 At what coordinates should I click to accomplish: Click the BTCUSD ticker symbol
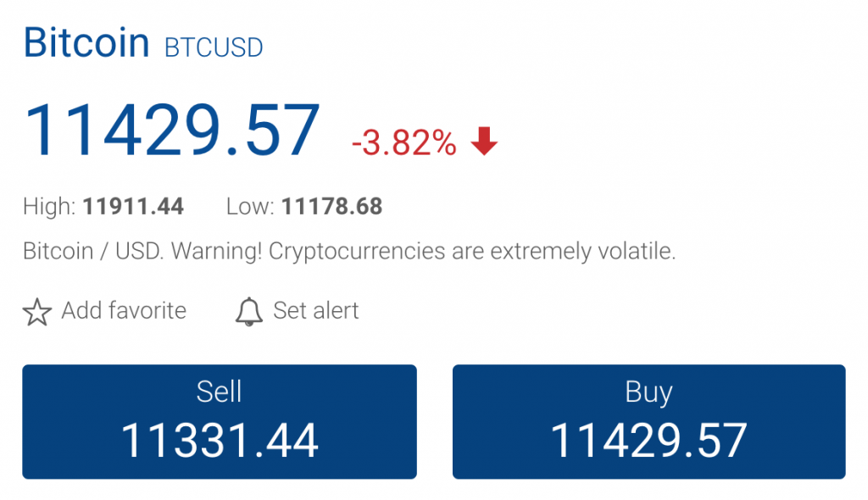point(214,47)
